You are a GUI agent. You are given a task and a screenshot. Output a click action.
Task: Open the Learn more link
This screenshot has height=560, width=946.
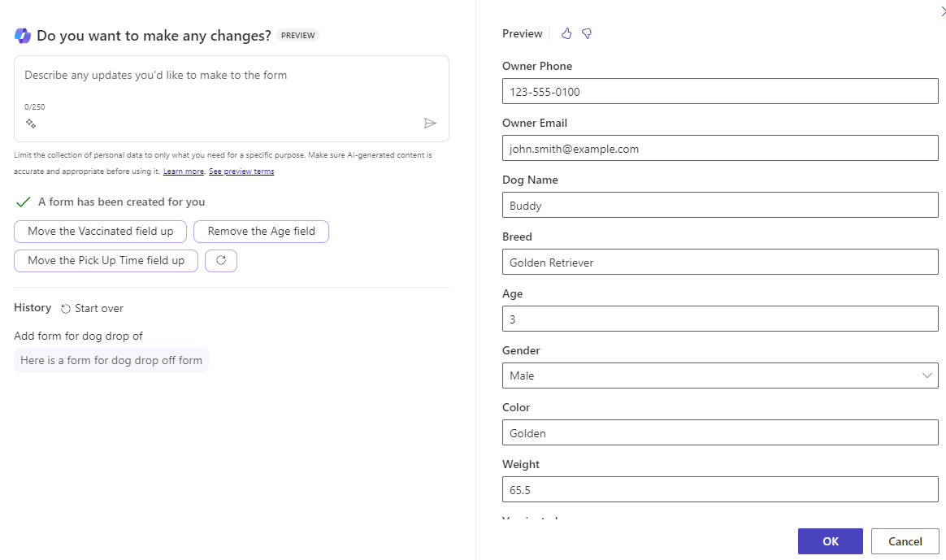pos(184,171)
